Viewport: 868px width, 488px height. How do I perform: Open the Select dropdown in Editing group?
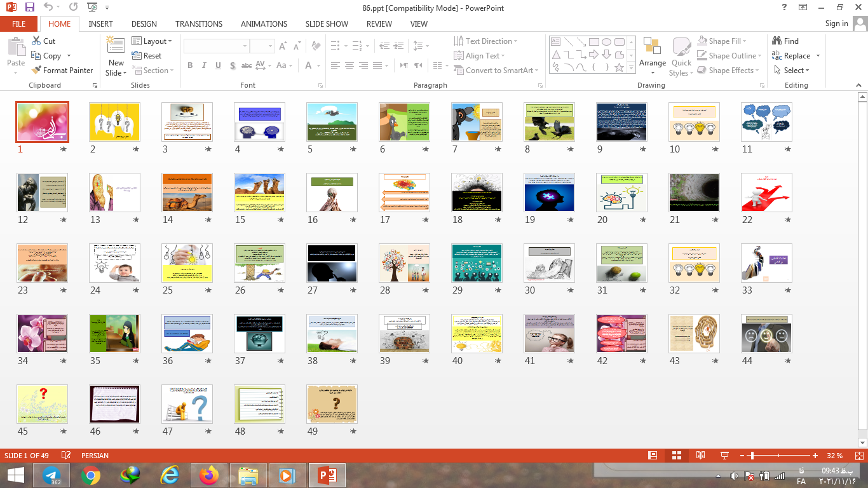[796, 71]
